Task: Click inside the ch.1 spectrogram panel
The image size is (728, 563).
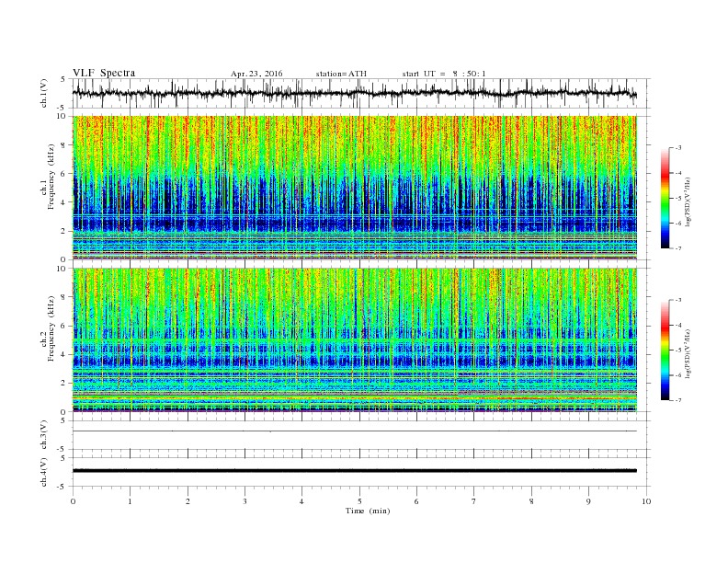Action: click(355, 188)
